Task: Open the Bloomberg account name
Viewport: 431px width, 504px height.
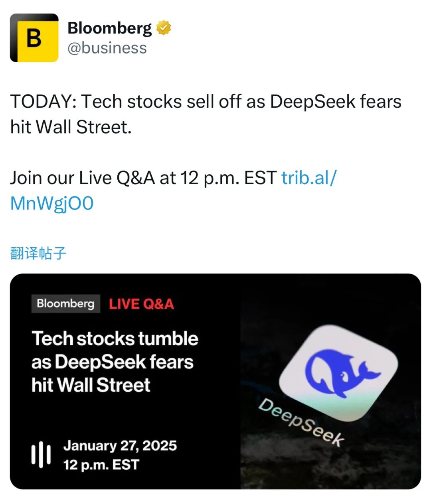Action: tap(109, 28)
